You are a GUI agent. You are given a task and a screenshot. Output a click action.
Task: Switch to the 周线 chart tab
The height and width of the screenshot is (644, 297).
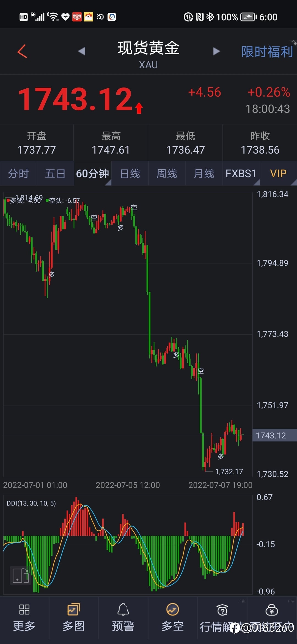(167, 173)
